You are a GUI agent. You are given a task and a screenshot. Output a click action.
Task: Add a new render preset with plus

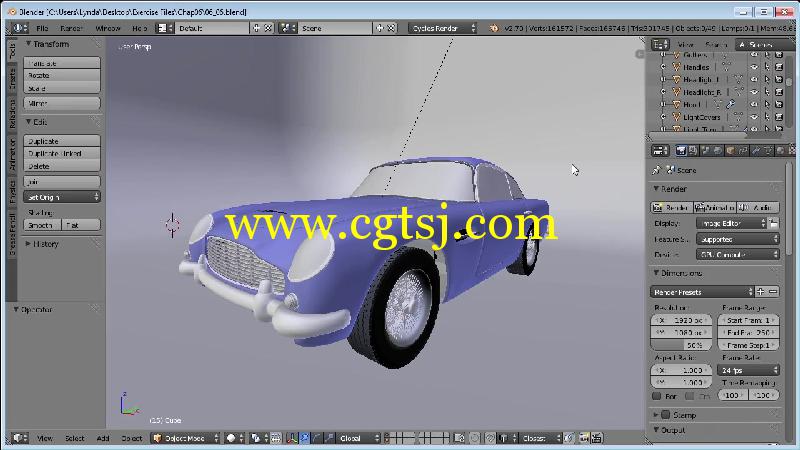pos(761,292)
